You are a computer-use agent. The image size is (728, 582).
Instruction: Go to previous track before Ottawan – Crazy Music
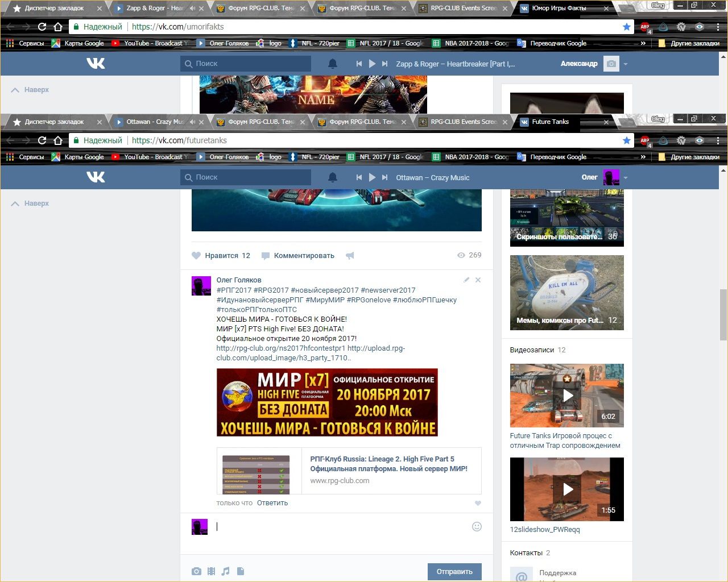359,177
